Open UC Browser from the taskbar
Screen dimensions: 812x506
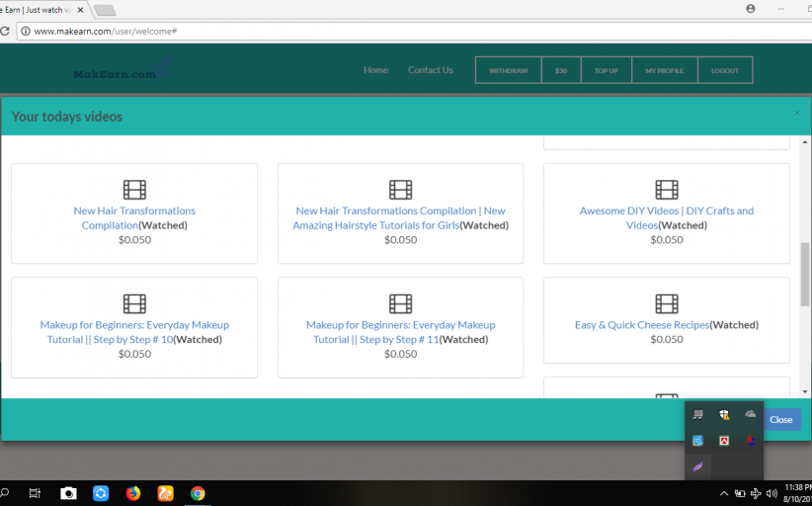tap(165, 493)
